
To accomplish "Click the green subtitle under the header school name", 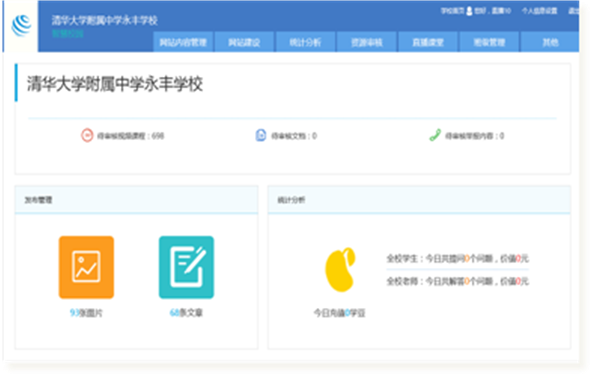I will click(x=67, y=33).
